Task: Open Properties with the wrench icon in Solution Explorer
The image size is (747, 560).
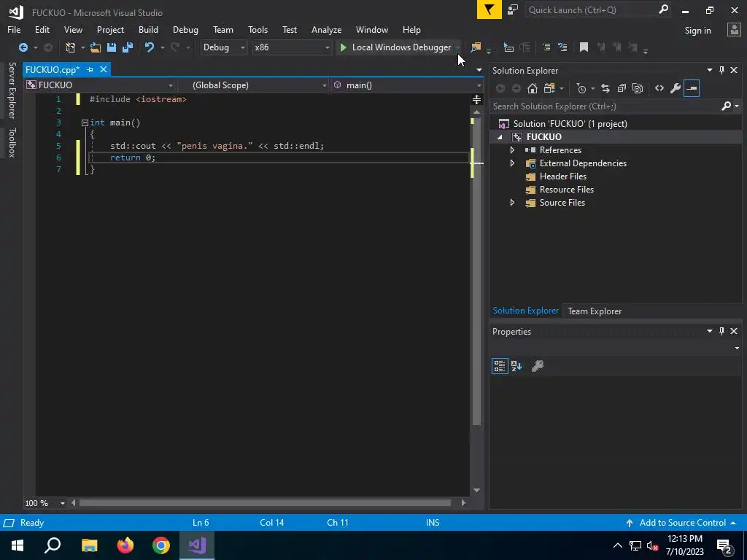Action: pyautogui.click(x=675, y=88)
